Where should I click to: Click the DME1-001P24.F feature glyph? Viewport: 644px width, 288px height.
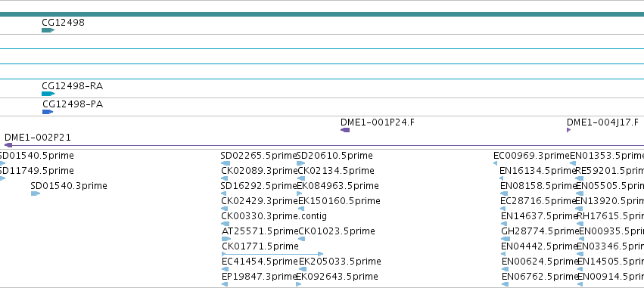pos(345,130)
